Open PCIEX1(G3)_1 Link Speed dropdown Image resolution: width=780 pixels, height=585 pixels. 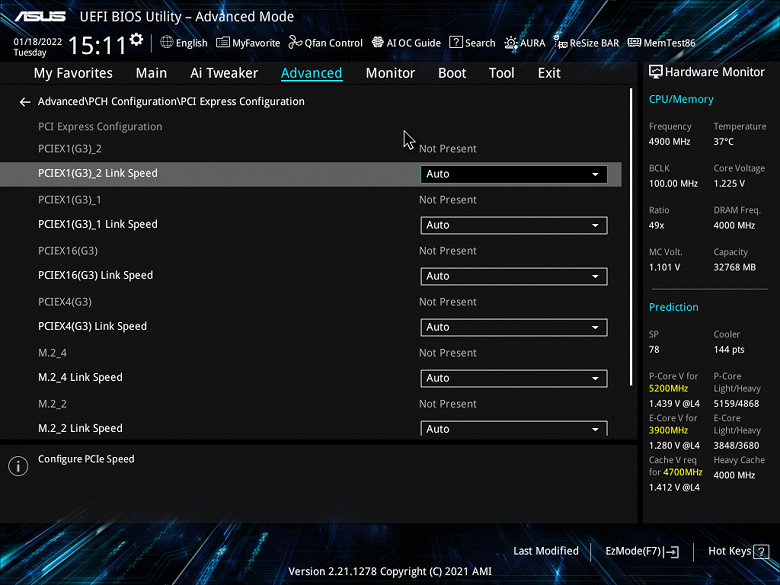coord(514,225)
